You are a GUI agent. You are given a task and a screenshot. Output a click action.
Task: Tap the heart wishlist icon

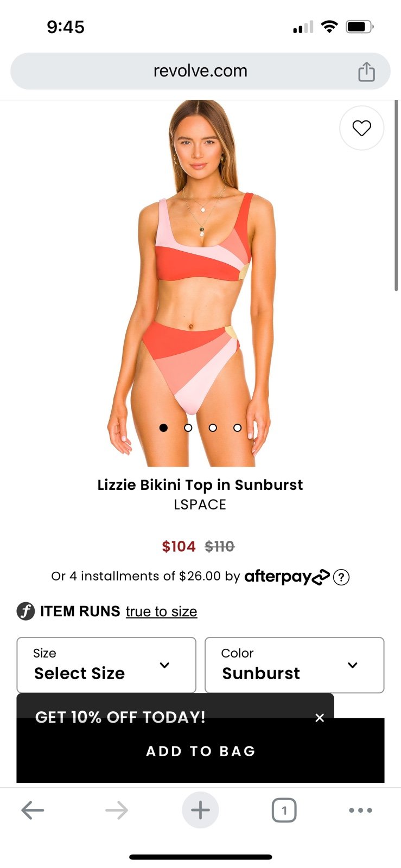coord(361,128)
